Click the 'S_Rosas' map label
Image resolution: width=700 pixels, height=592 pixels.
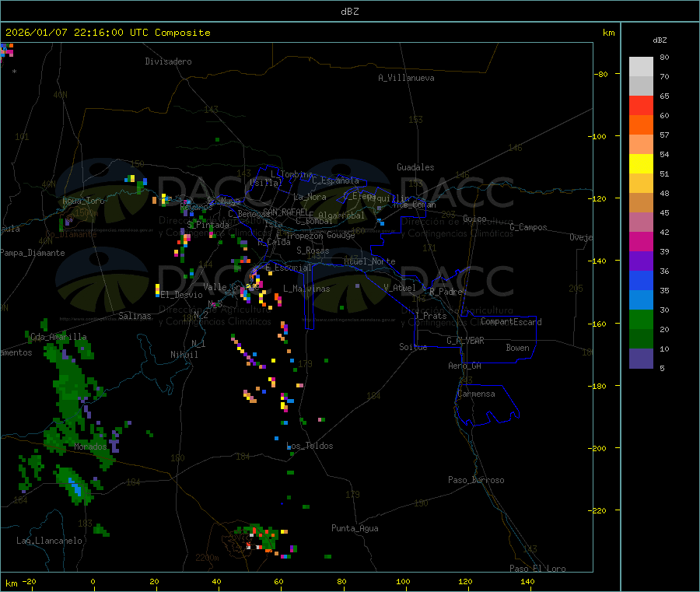[313, 250]
